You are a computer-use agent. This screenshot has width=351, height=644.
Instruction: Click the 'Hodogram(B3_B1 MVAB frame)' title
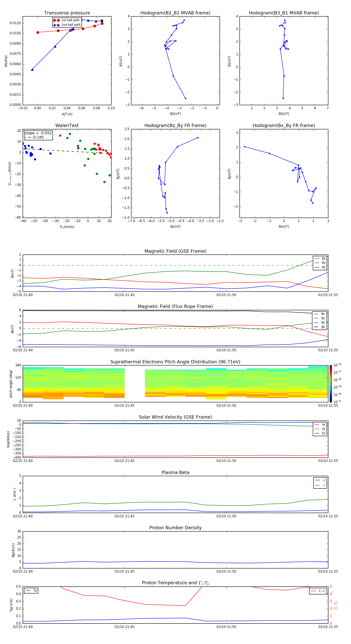[284, 13]
